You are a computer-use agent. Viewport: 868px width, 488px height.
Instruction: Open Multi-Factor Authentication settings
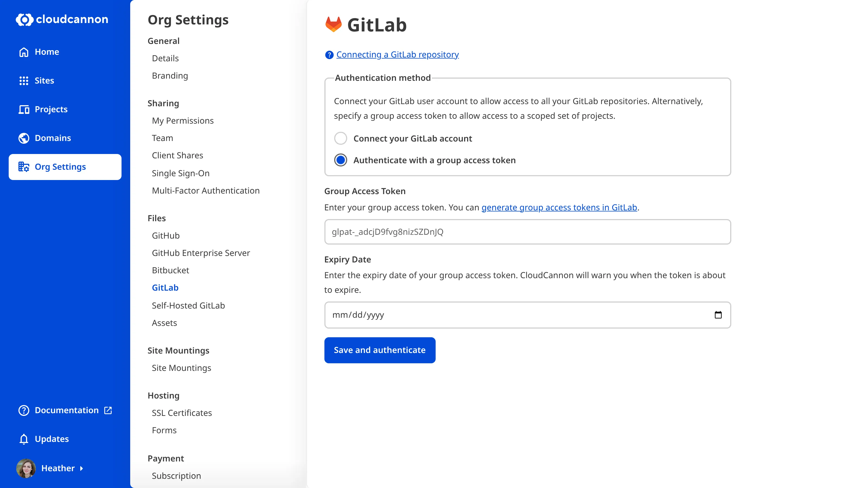point(206,191)
